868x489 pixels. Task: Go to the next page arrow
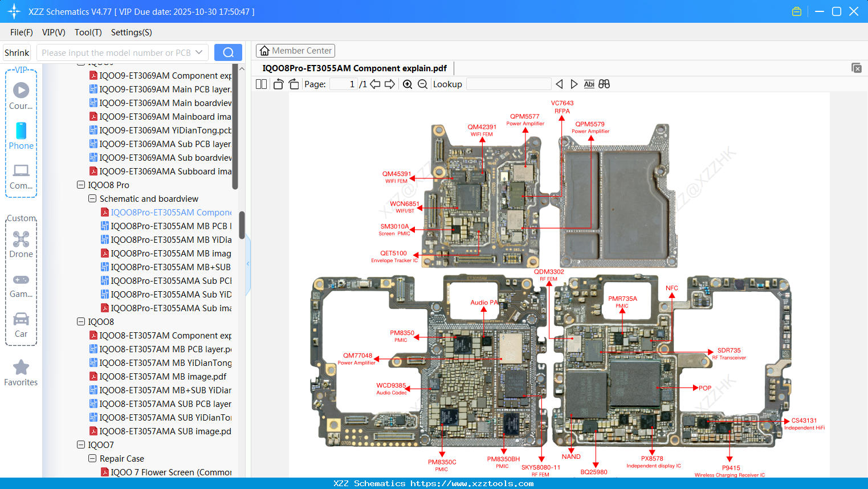[389, 84]
